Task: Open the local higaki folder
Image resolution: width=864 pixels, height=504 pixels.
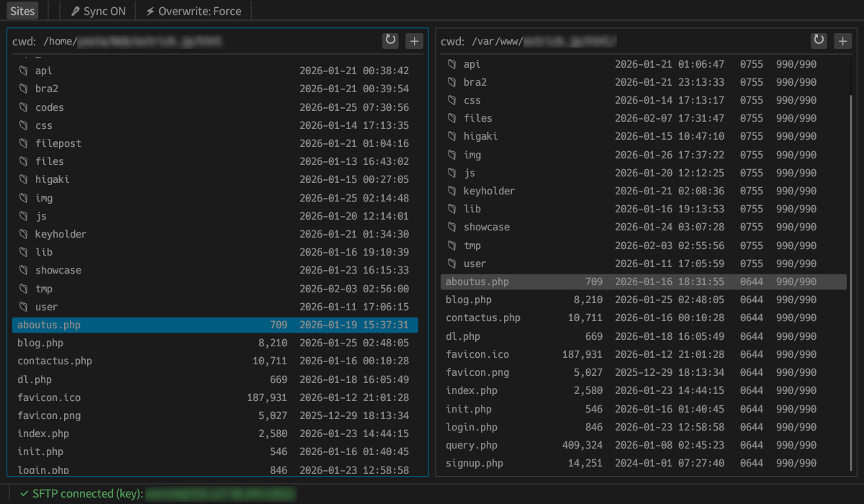Action: pos(52,179)
